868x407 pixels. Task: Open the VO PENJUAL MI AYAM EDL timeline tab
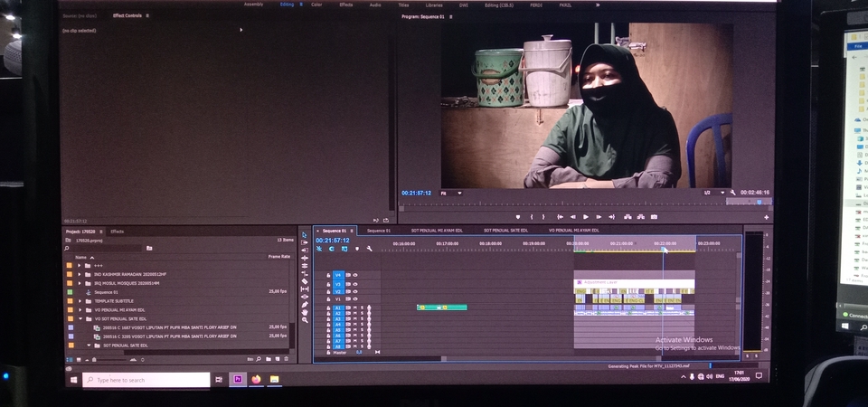pyautogui.click(x=573, y=231)
